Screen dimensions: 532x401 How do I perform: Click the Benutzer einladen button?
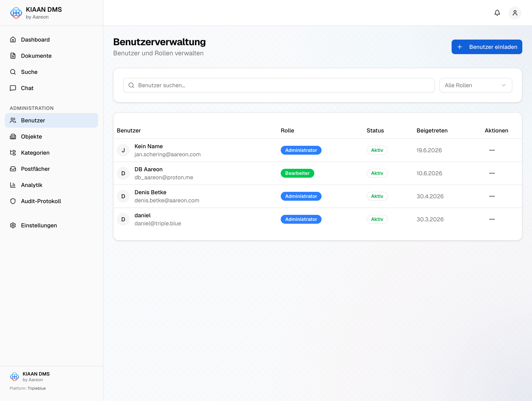(487, 47)
